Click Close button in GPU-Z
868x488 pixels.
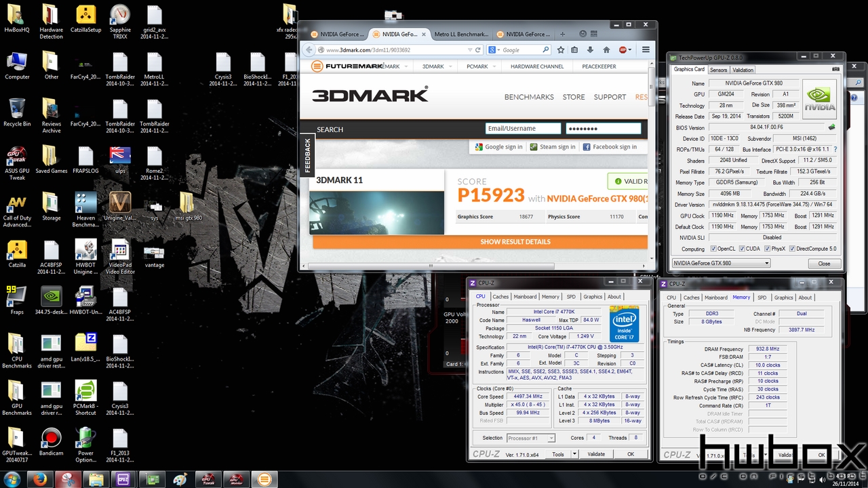click(824, 263)
